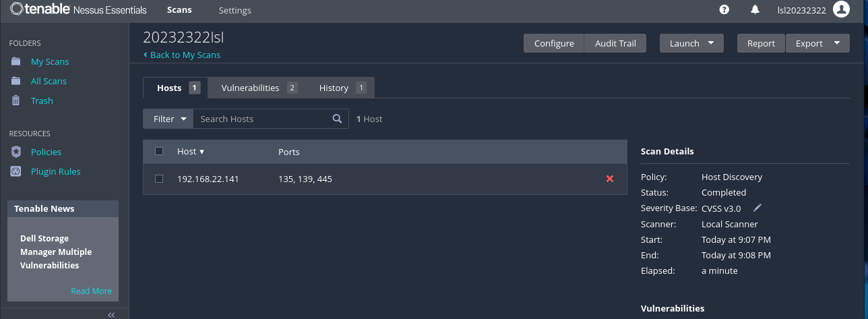Open the Export dropdown menu
868x319 pixels.
[817, 43]
